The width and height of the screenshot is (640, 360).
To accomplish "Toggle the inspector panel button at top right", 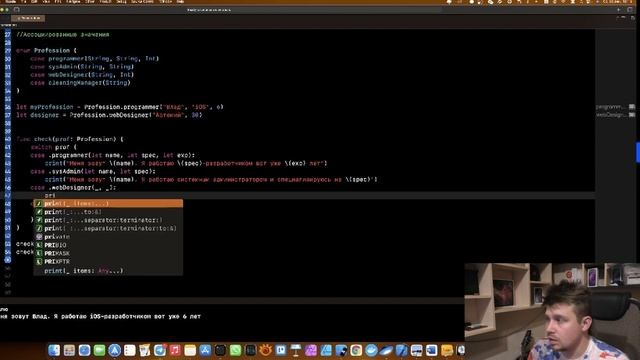I will tap(630, 9).
